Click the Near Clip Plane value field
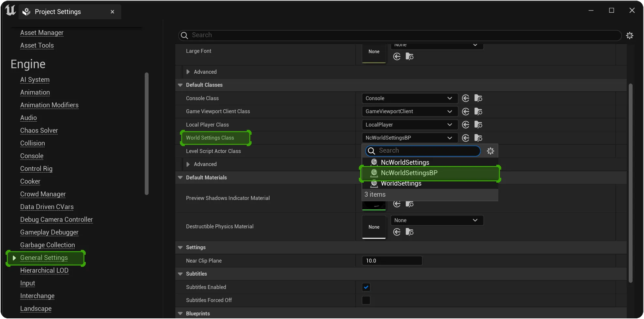Image resolution: width=644 pixels, height=319 pixels. pyautogui.click(x=392, y=261)
